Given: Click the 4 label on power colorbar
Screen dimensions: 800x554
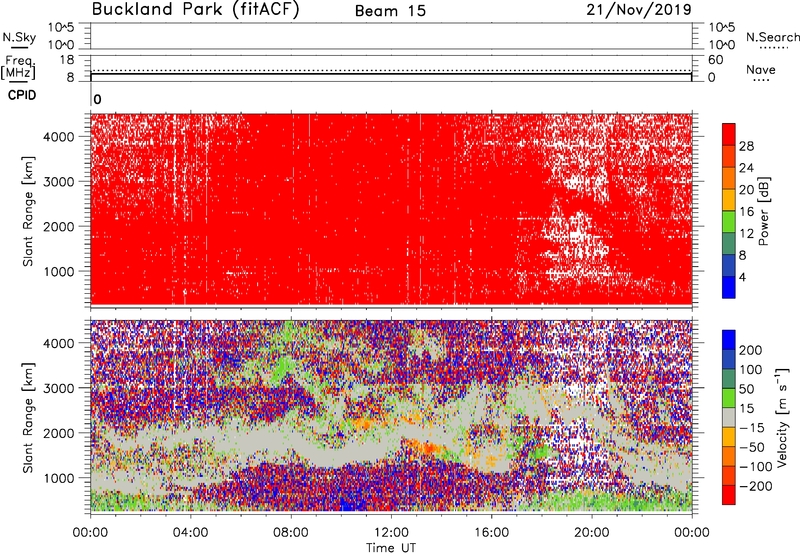Looking at the screenshot, I should point(742,277).
